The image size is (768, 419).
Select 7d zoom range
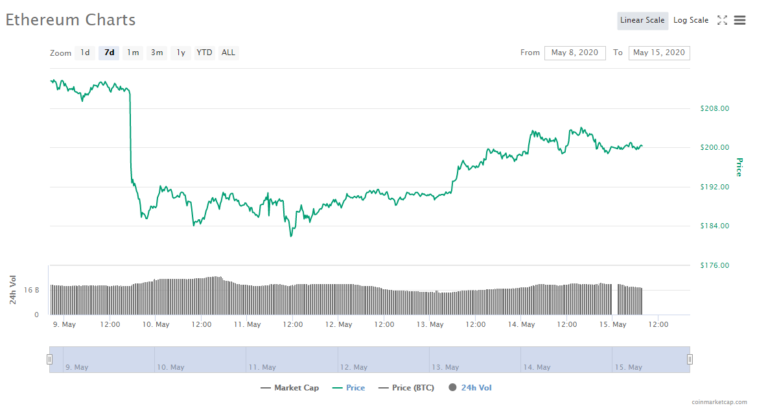point(109,52)
